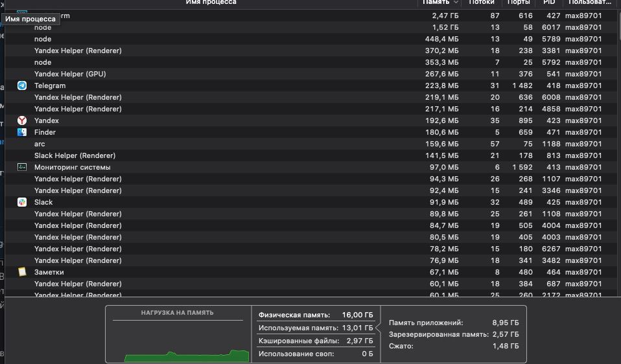Image resolution: width=621 pixels, height=364 pixels.
Task: Click the 192,6 МБ memory cell
Action: [x=442, y=120]
